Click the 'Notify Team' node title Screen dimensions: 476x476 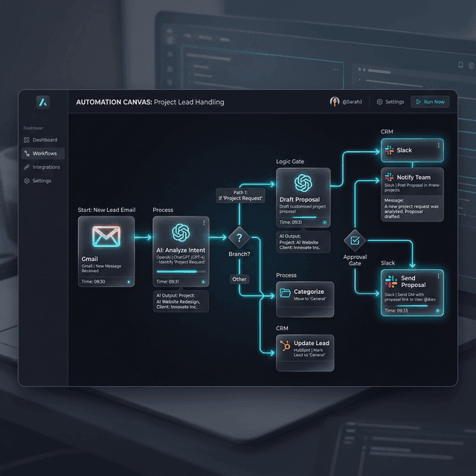(x=414, y=177)
